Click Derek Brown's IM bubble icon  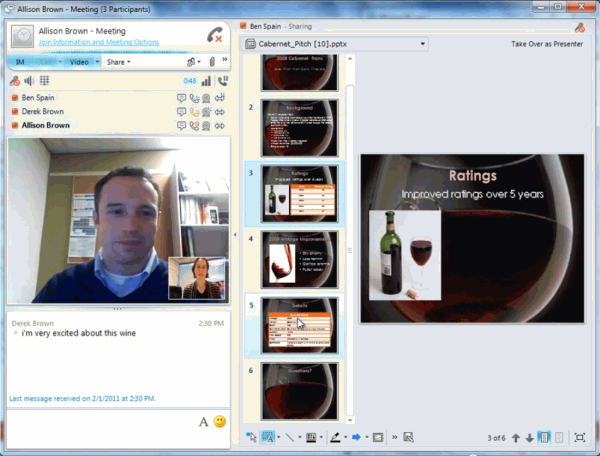click(181, 112)
